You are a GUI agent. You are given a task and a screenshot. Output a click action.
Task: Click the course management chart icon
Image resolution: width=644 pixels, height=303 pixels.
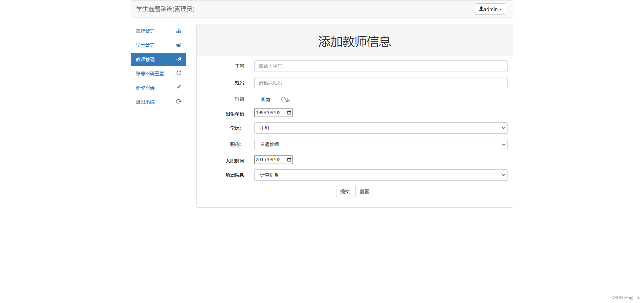[x=179, y=31]
